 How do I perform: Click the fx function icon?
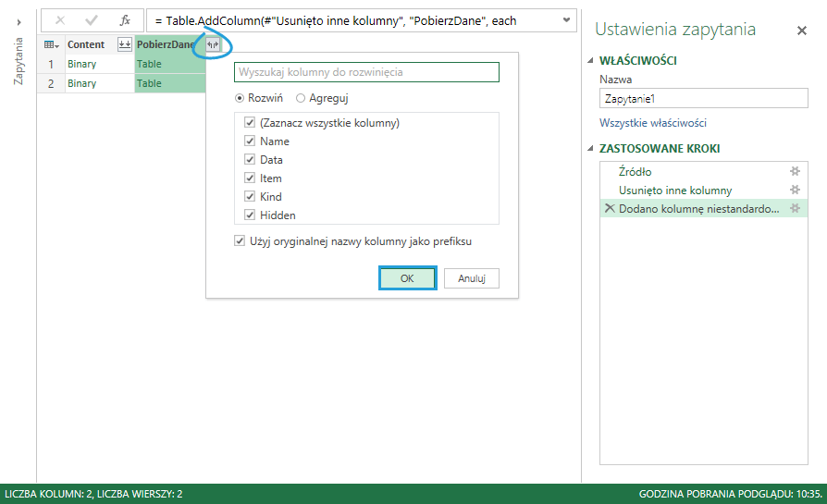coord(125,20)
